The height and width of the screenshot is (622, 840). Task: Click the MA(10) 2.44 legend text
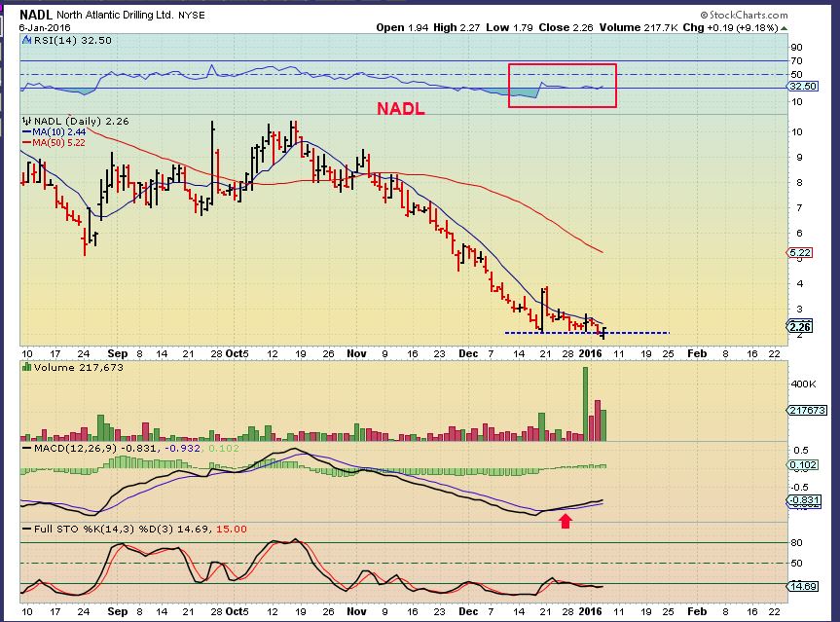59,131
